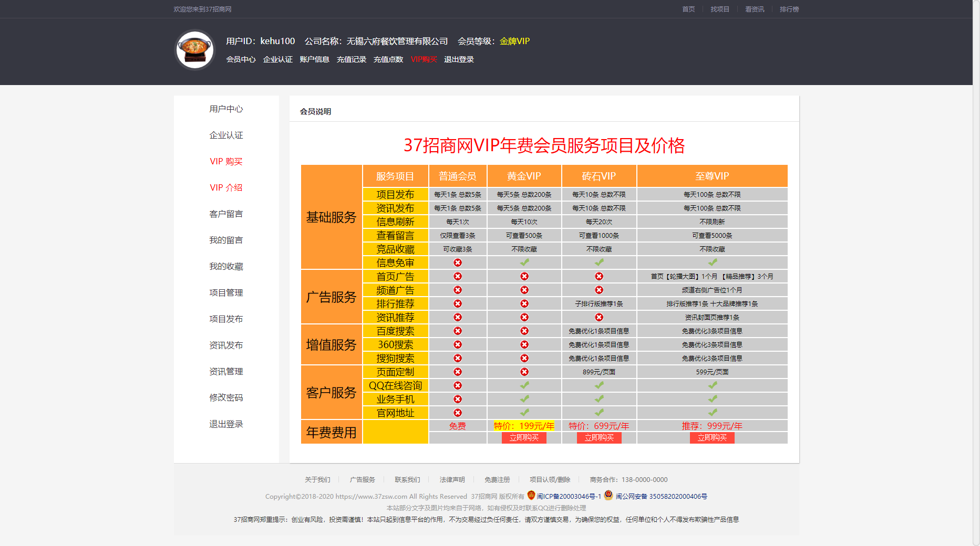980x546 pixels.
Task: Click red cross for 资讯推荐 黄金VIP
Action: click(524, 317)
